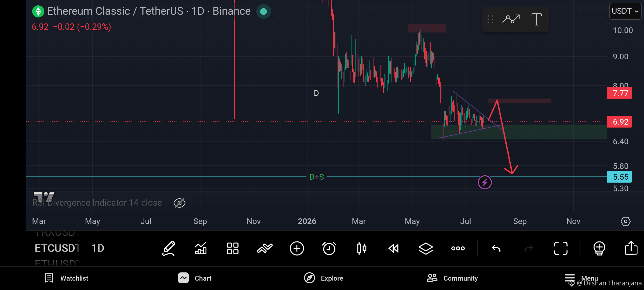Open the USDT currency dropdown
This screenshot has height=290, width=644.
tap(625, 11)
